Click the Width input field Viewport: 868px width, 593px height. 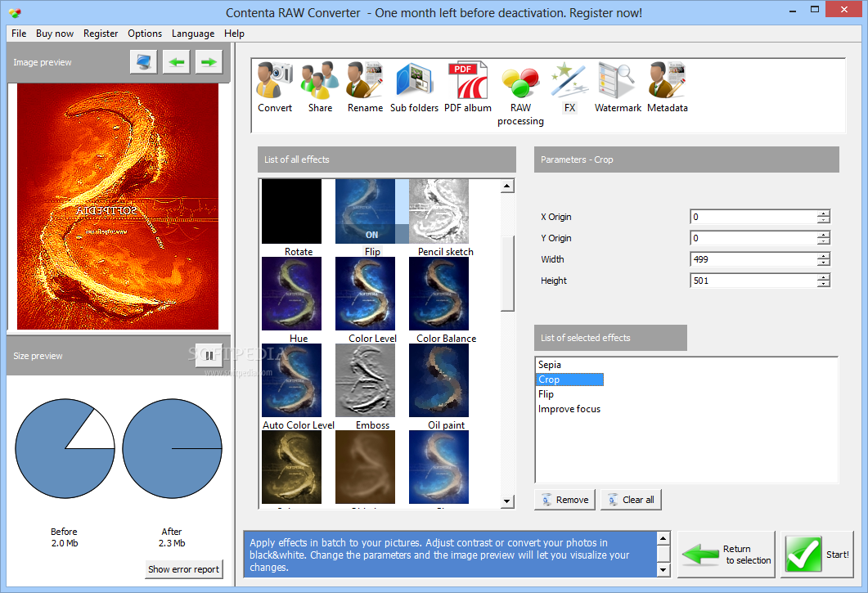pyautogui.click(x=753, y=259)
